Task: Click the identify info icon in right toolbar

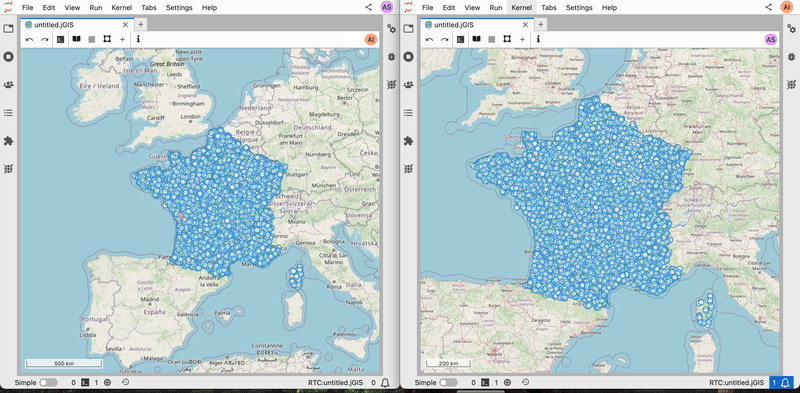Action: 538,39
